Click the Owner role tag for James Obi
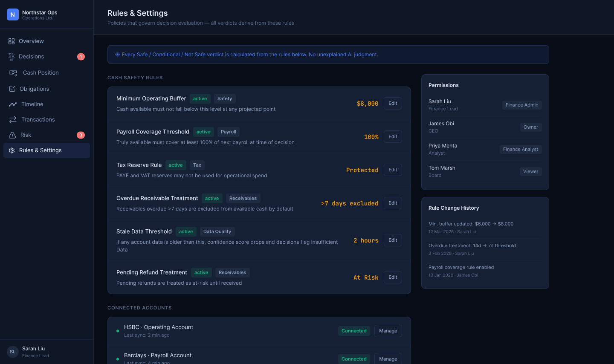 click(x=531, y=127)
